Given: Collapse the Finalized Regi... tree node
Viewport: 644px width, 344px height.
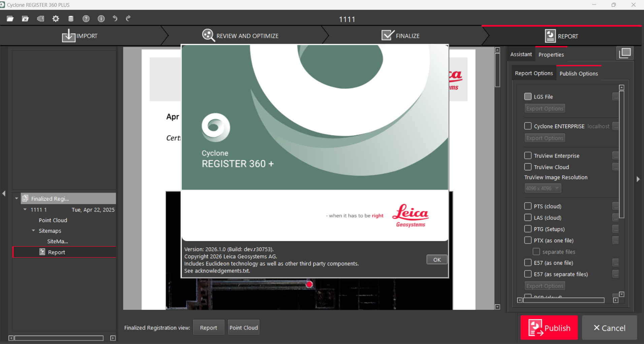Looking at the screenshot, I should click(x=17, y=198).
